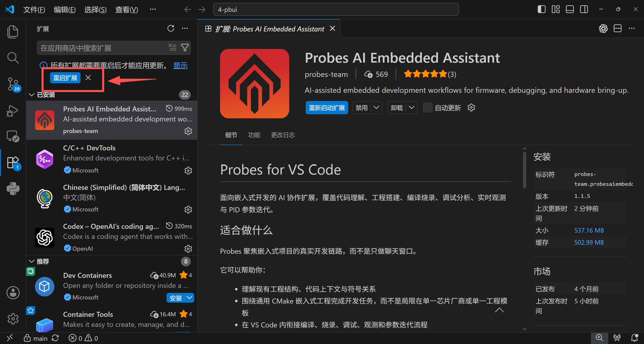Select the Details tab
644x344 pixels.
point(231,135)
